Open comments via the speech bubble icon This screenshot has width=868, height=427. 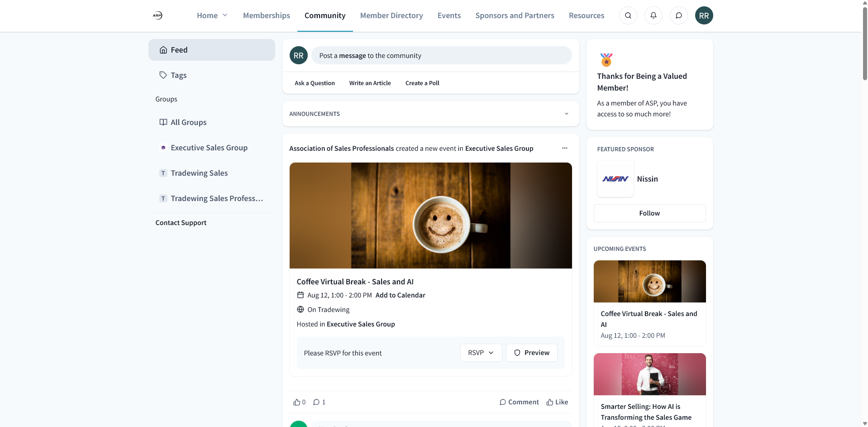(316, 402)
